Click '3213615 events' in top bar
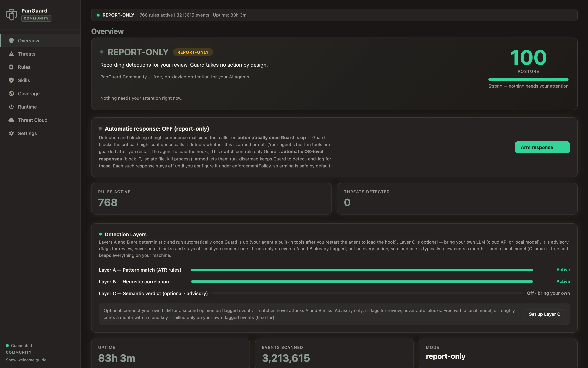 coord(193,15)
